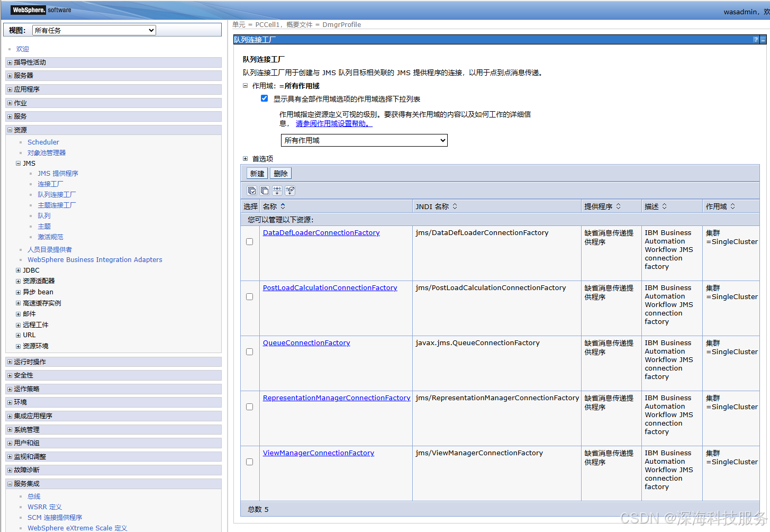Expand the 资源适配器 tree node
This screenshot has width=770, height=532.
(x=18, y=281)
